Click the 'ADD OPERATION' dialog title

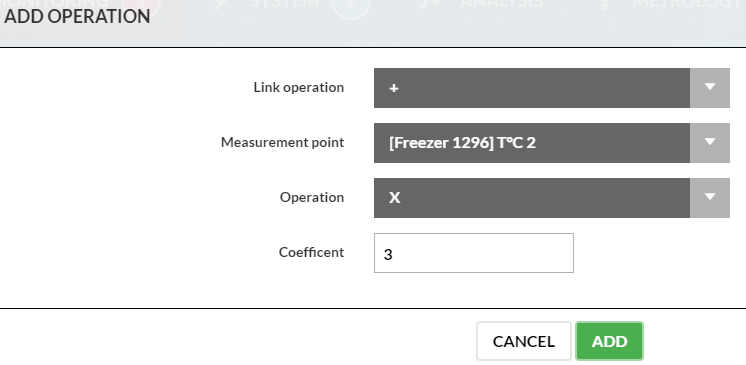click(77, 17)
